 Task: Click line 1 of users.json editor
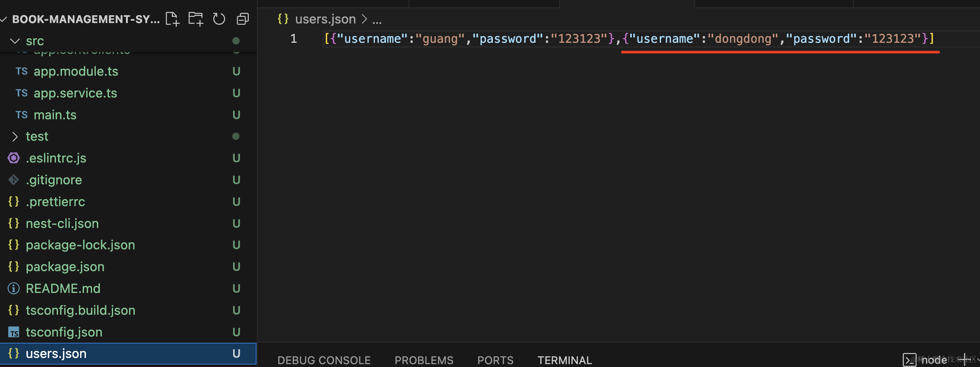point(629,39)
